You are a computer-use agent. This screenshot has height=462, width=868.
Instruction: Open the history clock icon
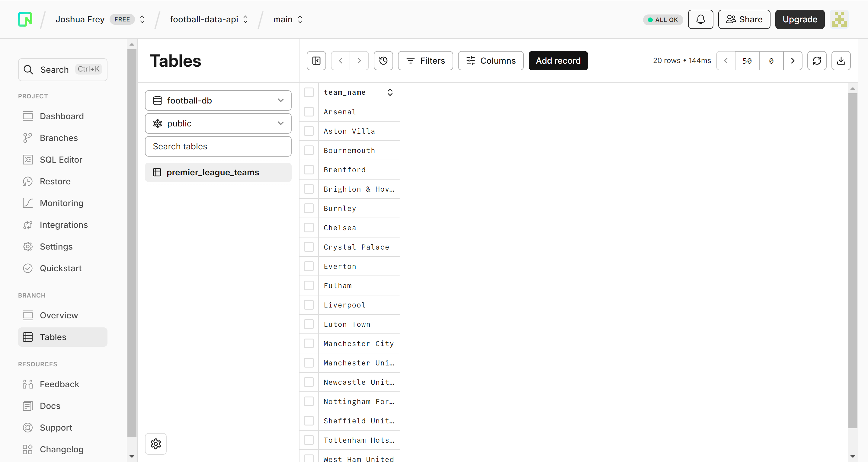click(383, 61)
